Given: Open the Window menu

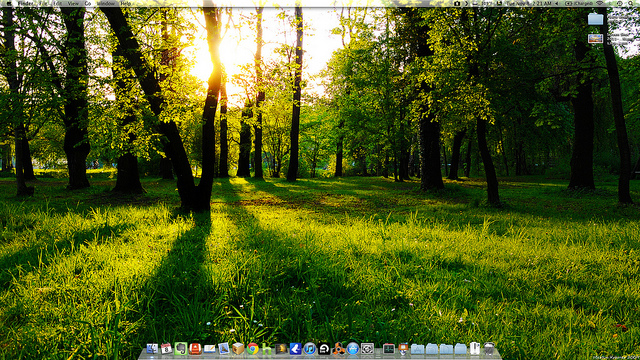Looking at the screenshot, I should (106, 3).
